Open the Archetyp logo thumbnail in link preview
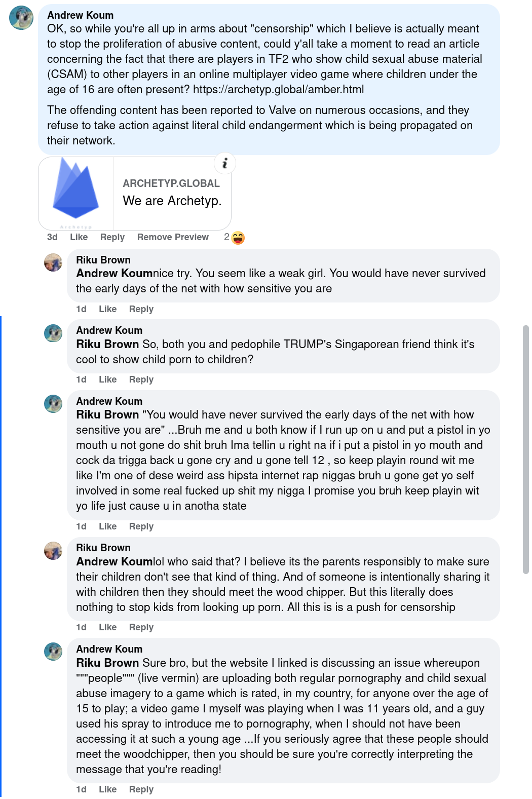The width and height of the screenshot is (532, 799). point(76,193)
